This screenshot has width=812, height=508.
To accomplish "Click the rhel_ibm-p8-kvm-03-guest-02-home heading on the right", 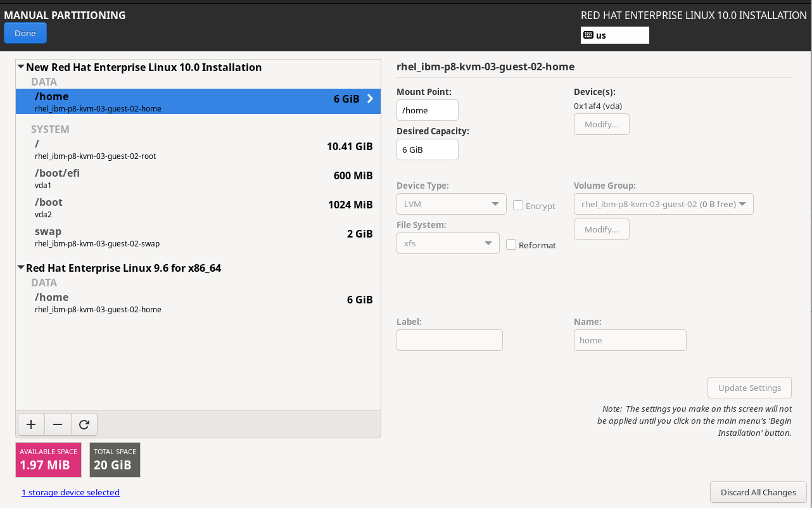I will [x=485, y=67].
